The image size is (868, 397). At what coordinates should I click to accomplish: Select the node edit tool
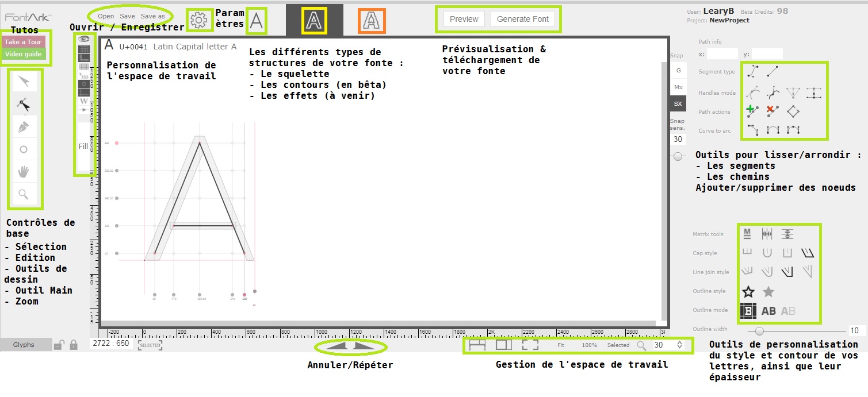pyautogui.click(x=24, y=105)
